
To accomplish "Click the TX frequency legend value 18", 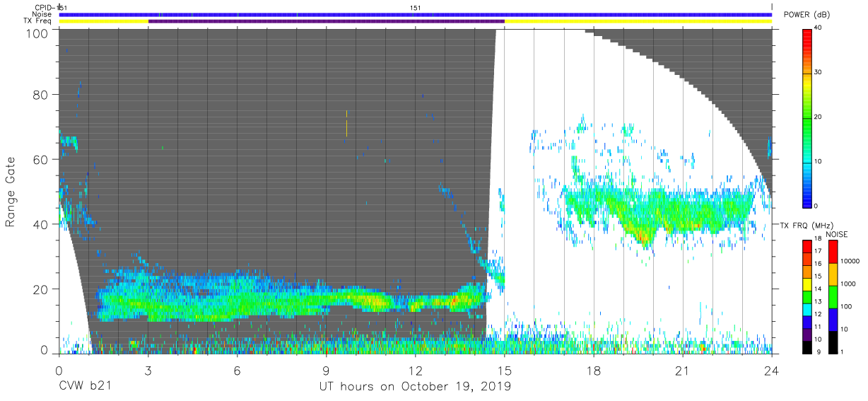I will click(x=819, y=240).
